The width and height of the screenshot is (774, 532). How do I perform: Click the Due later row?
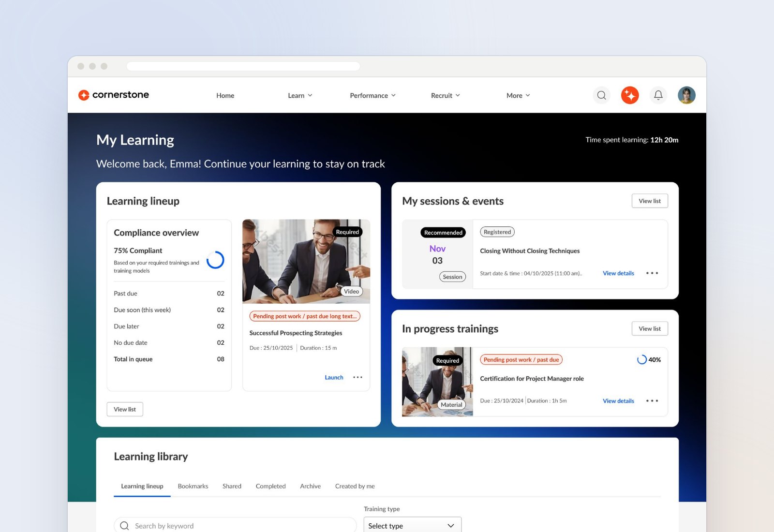pyautogui.click(x=169, y=326)
